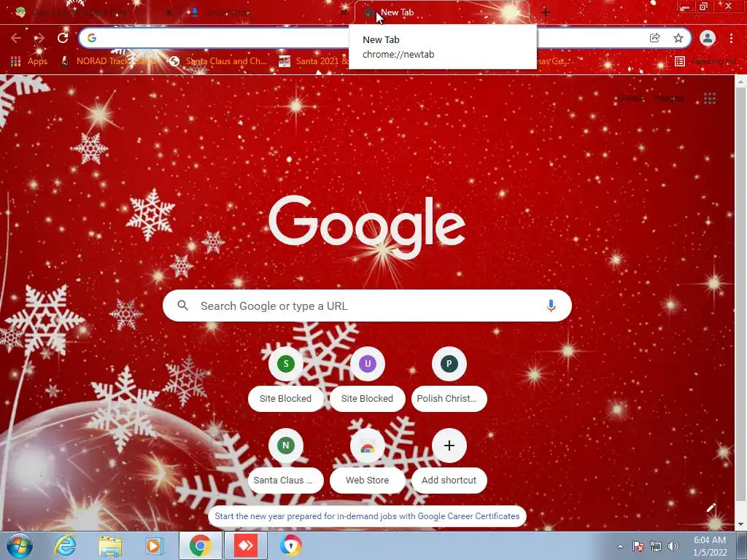Screen dimensions: 747x560
Task: Open the rightmost shield-Chrome taskbar icon
Action: tap(290, 545)
